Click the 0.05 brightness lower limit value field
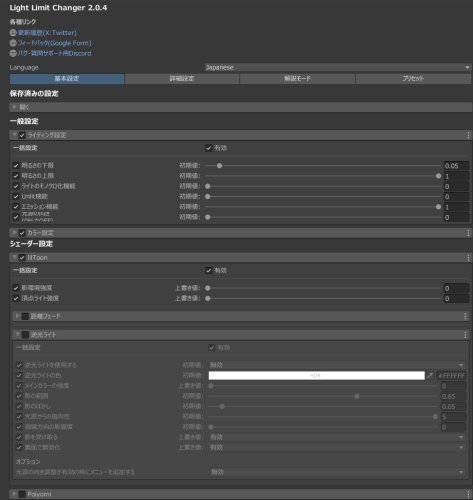 [x=456, y=166]
